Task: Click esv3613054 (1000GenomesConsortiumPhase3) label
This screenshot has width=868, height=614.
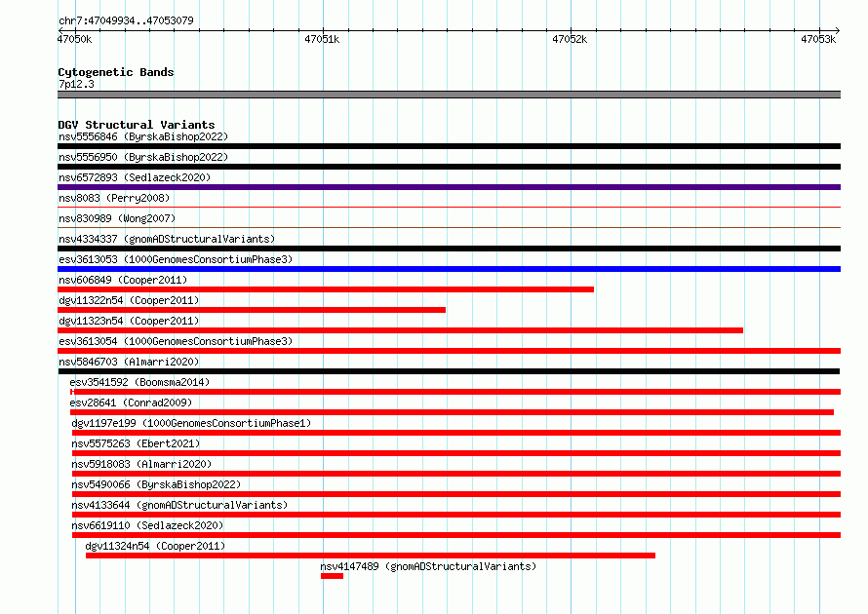Action: tap(176, 341)
